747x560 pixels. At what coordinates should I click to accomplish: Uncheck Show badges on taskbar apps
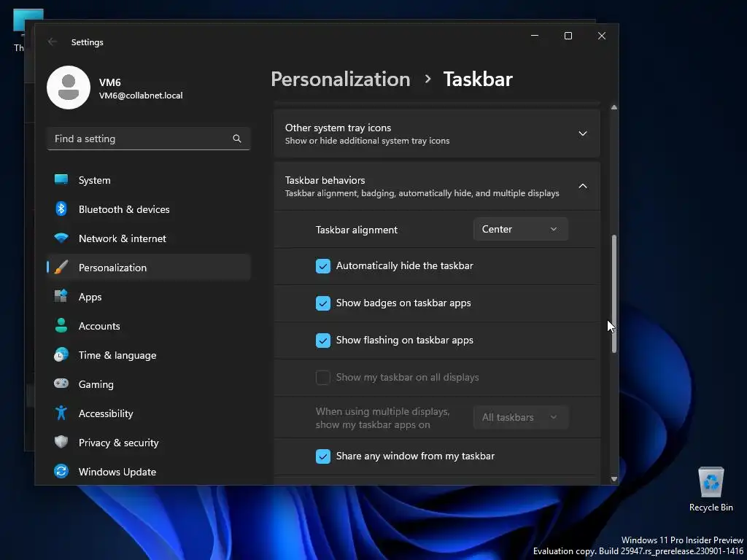(323, 303)
